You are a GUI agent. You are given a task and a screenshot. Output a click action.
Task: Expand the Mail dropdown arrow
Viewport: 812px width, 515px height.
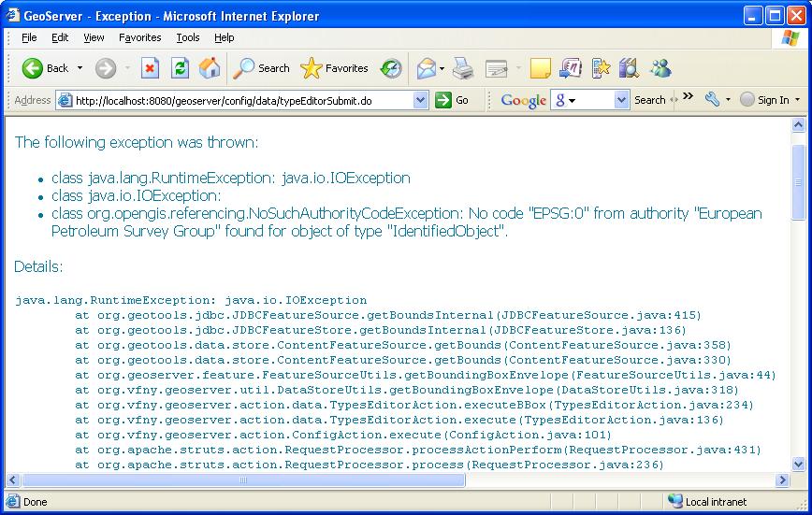click(442, 68)
